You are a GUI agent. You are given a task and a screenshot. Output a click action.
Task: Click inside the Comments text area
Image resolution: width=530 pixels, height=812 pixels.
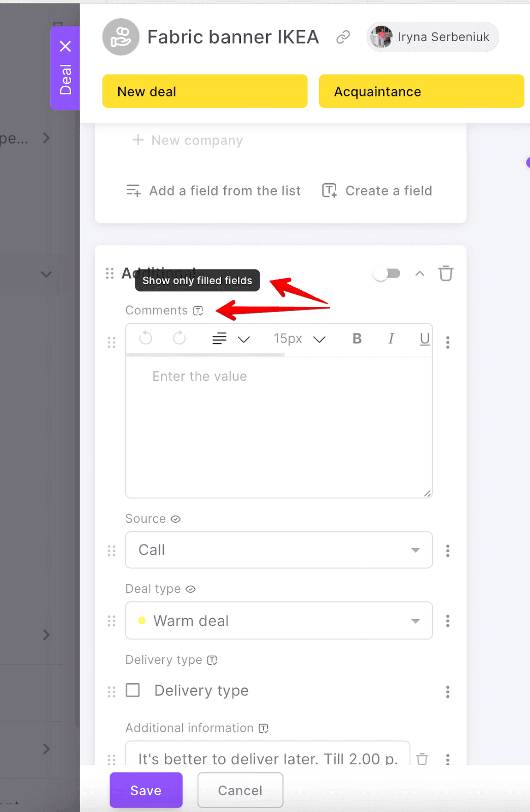(278, 426)
